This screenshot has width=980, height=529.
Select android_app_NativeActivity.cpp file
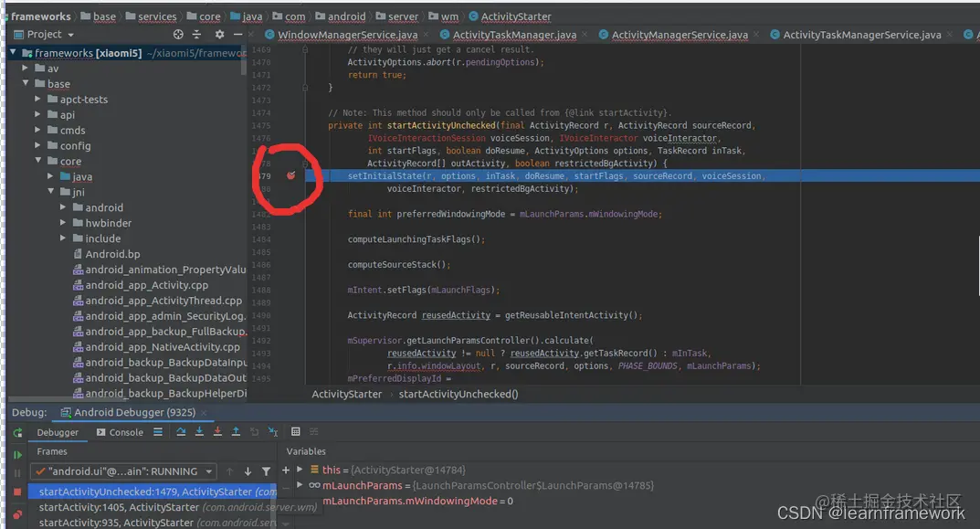pyautogui.click(x=163, y=347)
